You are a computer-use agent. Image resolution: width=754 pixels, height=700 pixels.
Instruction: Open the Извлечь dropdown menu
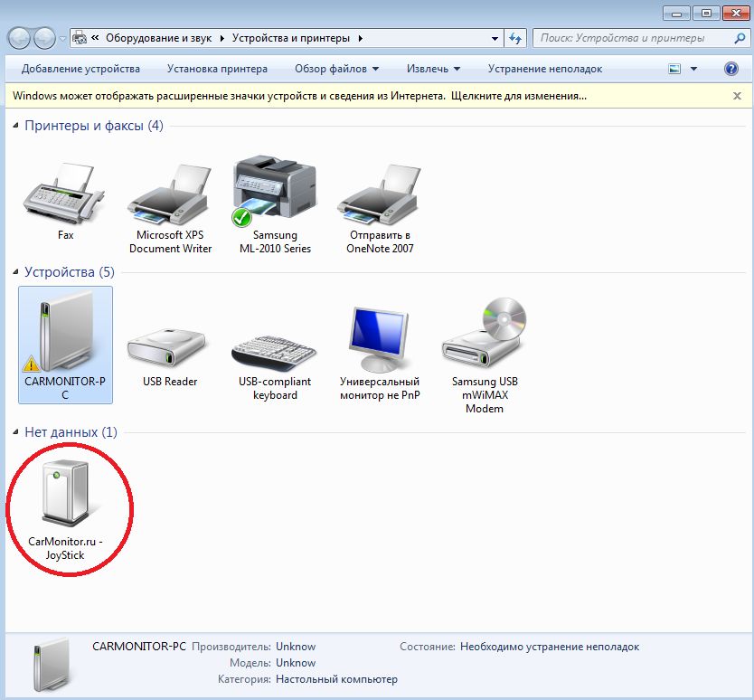coord(433,69)
